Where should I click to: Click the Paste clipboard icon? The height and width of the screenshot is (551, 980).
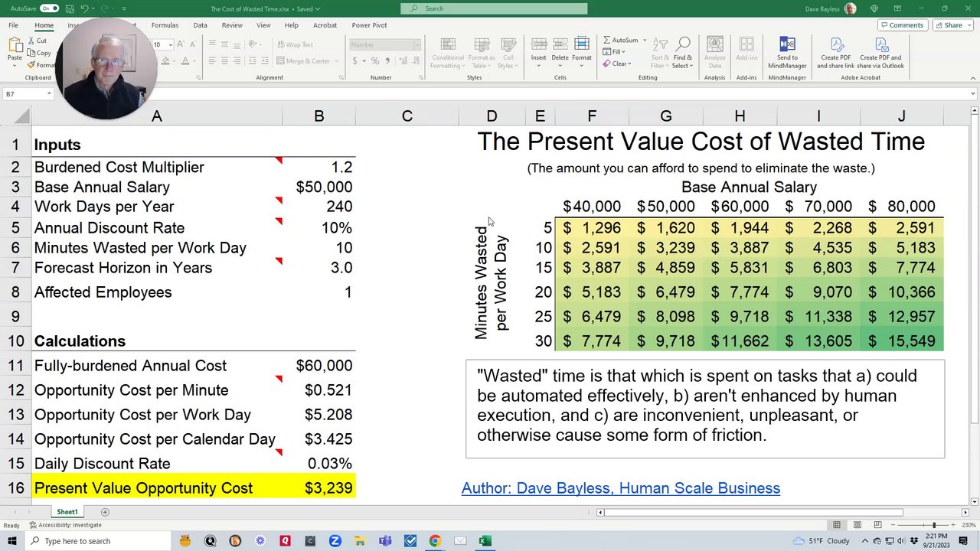15,46
